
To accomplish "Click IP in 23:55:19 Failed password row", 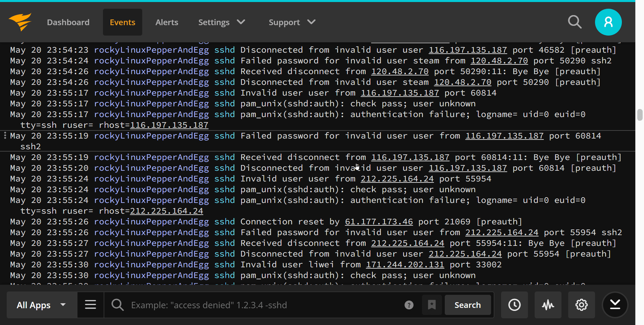I will (x=504, y=136).
